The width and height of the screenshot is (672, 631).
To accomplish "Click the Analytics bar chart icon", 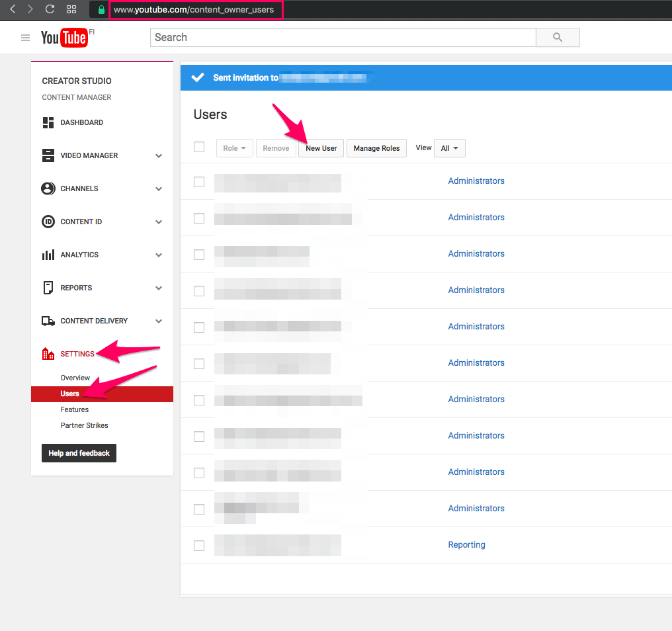I will (48, 255).
